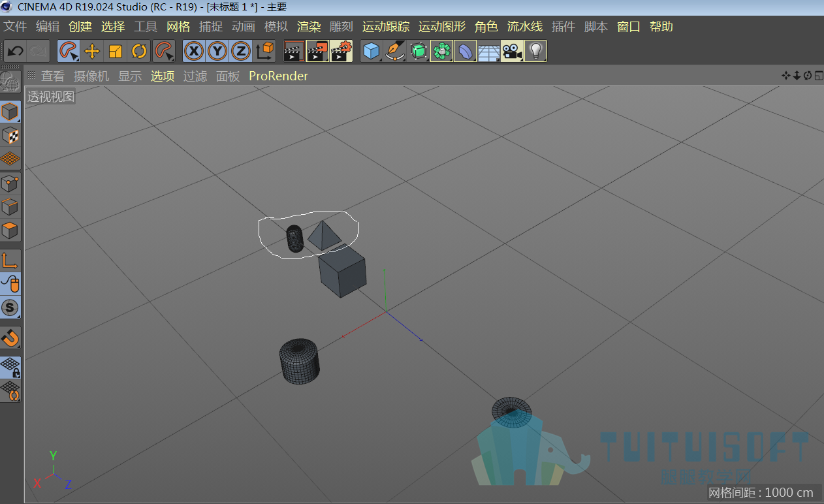Open the viewport 选项 menu

163,76
